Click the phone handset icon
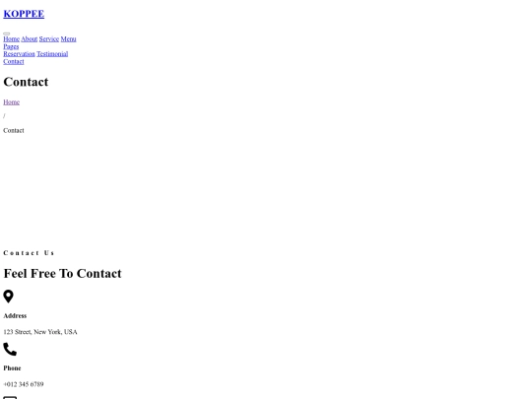Screen dimensions: 532x399 tap(10, 349)
